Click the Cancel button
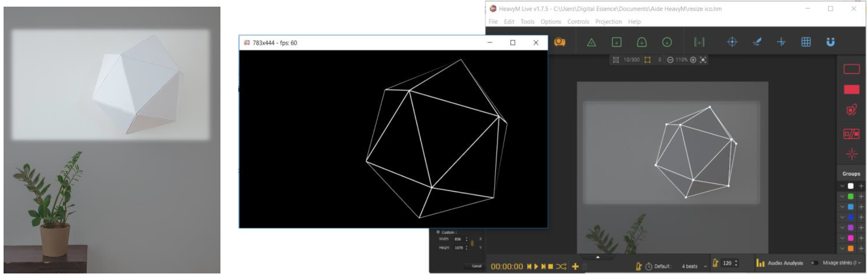The image size is (868, 275). click(476, 266)
